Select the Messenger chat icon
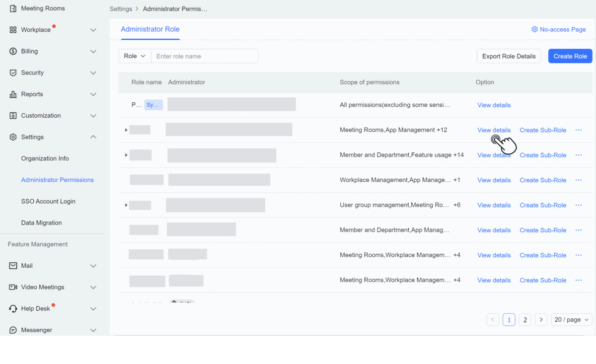 point(12,330)
